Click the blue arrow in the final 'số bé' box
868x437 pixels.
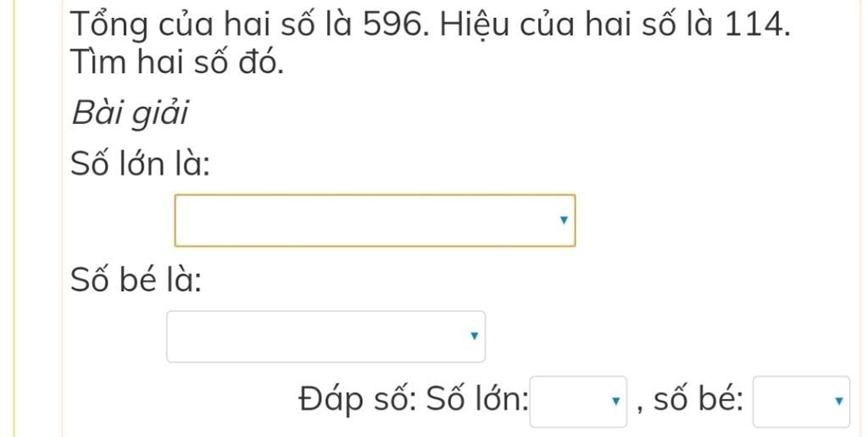pos(838,401)
